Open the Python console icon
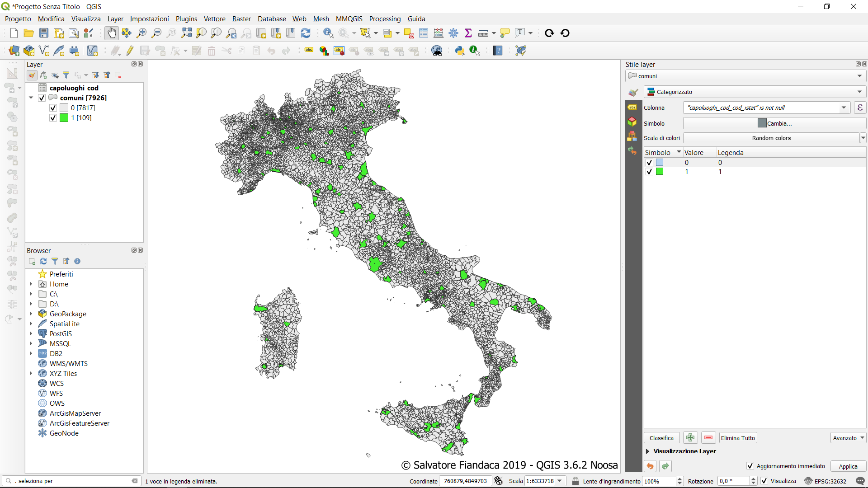The height and width of the screenshot is (488, 868). click(460, 51)
